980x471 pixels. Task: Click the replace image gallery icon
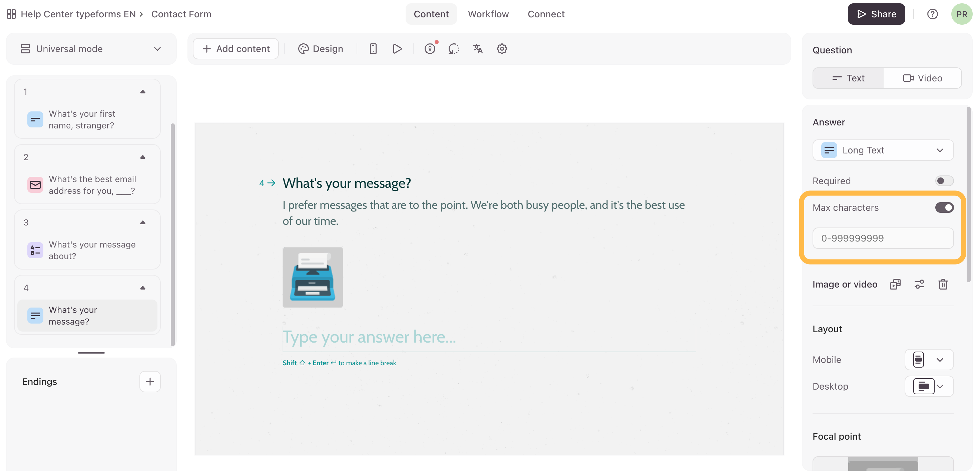click(x=895, y=284)
